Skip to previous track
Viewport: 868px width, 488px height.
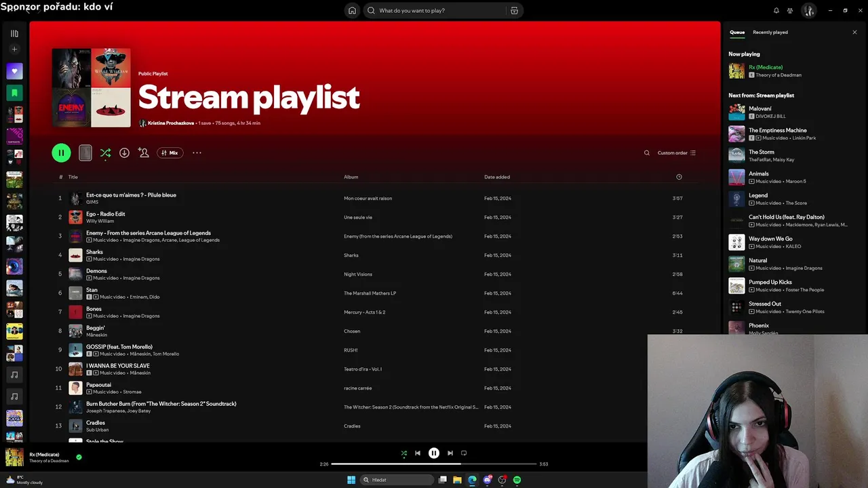[x=418, y=453]
